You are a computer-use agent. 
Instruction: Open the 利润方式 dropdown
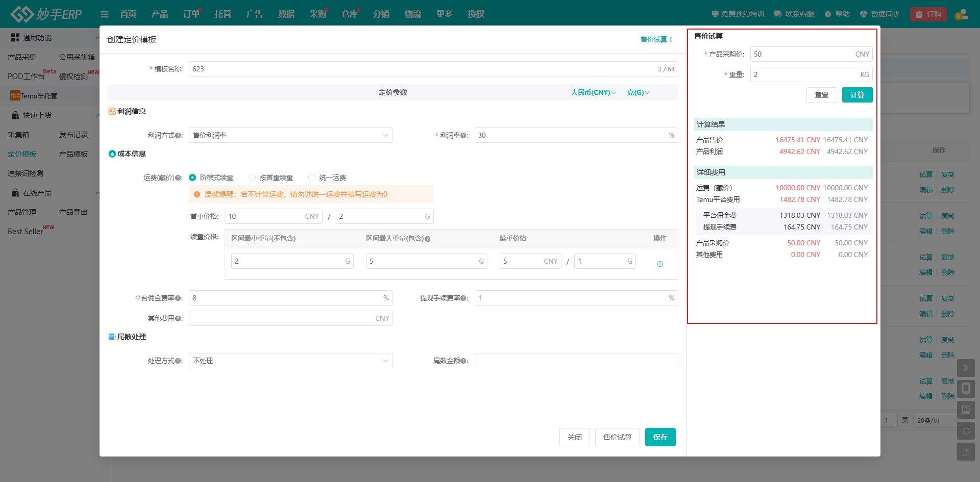[x=290, y=135]
